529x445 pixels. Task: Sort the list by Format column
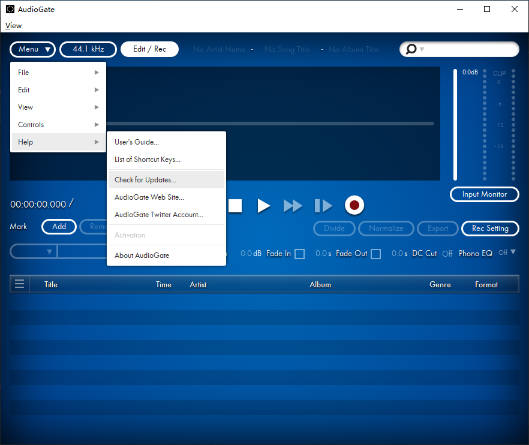click(486, 284)
